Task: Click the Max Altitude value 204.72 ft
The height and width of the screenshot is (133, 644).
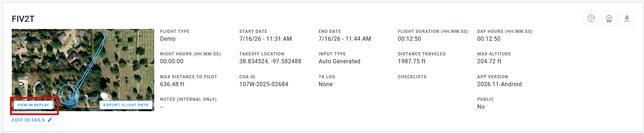Action: (489, 61)
